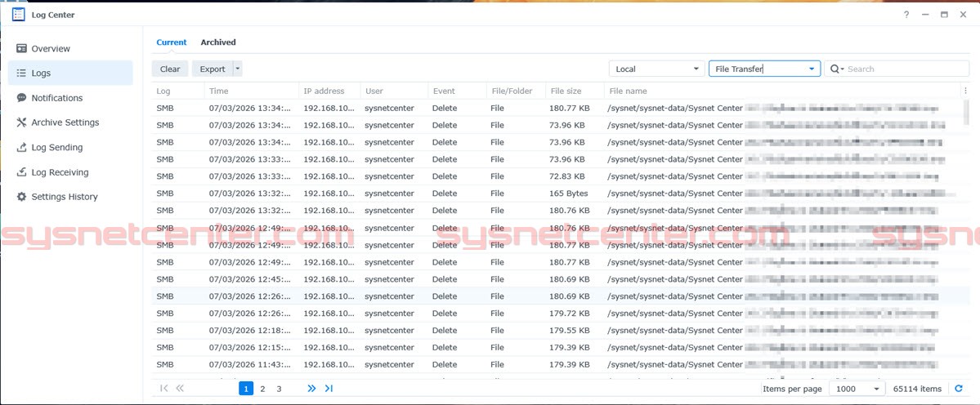Go to the previous page arrow
980x405 pixels.
180,389
